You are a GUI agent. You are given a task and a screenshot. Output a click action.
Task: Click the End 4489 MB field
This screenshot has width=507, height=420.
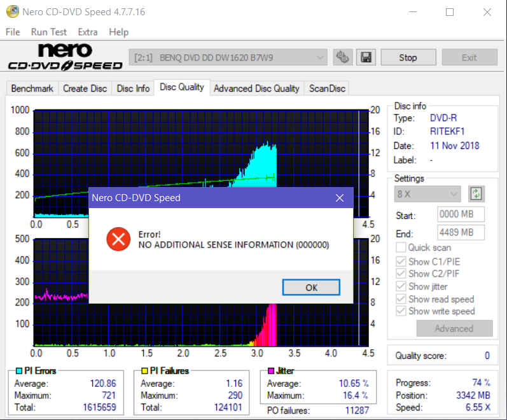[461, 232]
